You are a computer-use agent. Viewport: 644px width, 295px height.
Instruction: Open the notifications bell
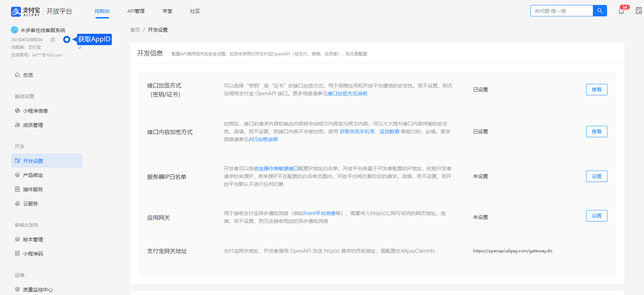pyautogui.click(x=621, y=11)
